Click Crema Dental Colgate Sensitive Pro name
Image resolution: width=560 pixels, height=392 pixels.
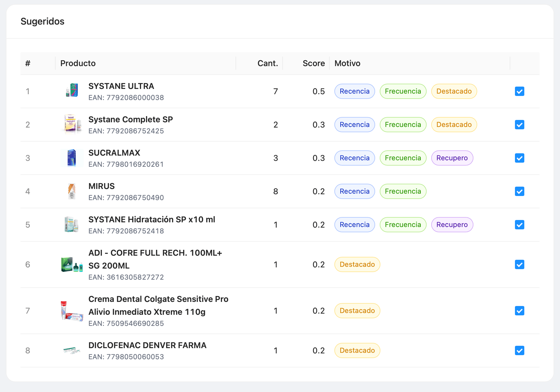158,305
